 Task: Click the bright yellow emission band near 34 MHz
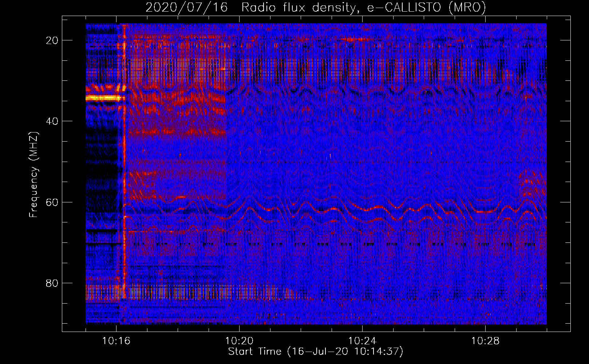(x=103, y=98)
